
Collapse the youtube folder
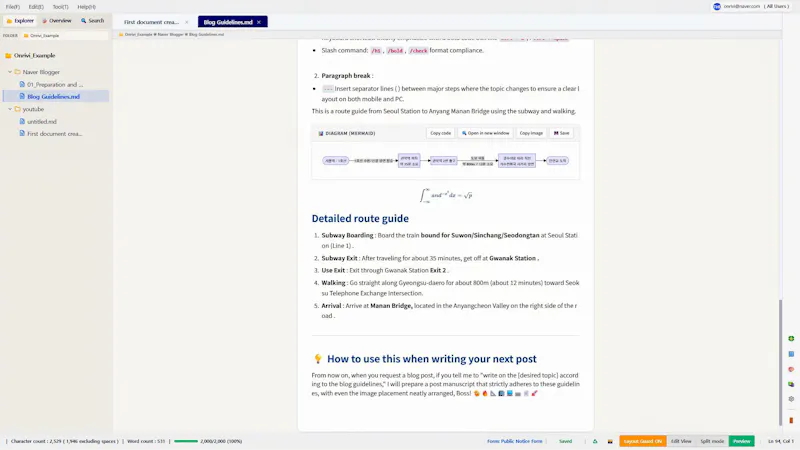click(x=10, y=109)
